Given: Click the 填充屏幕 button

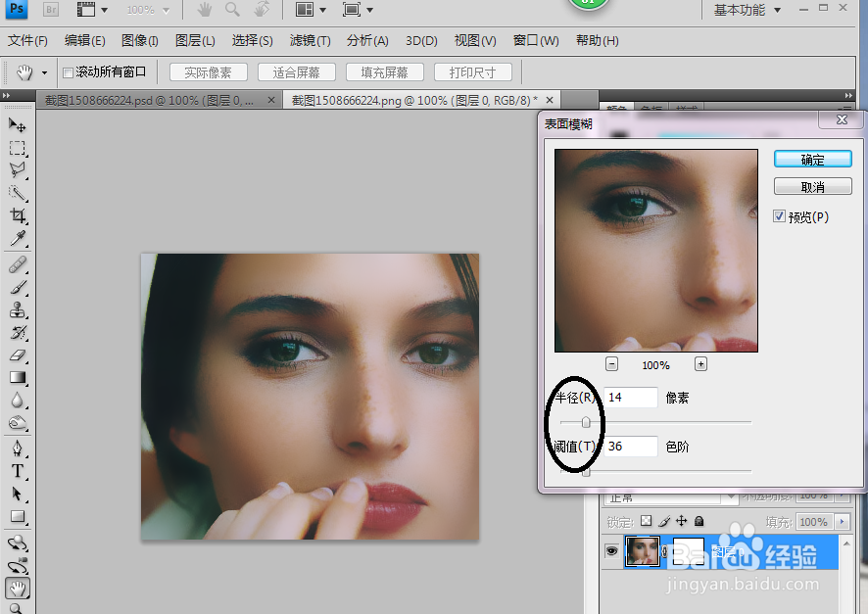Looking at the screenshot, I should point(385,72).
